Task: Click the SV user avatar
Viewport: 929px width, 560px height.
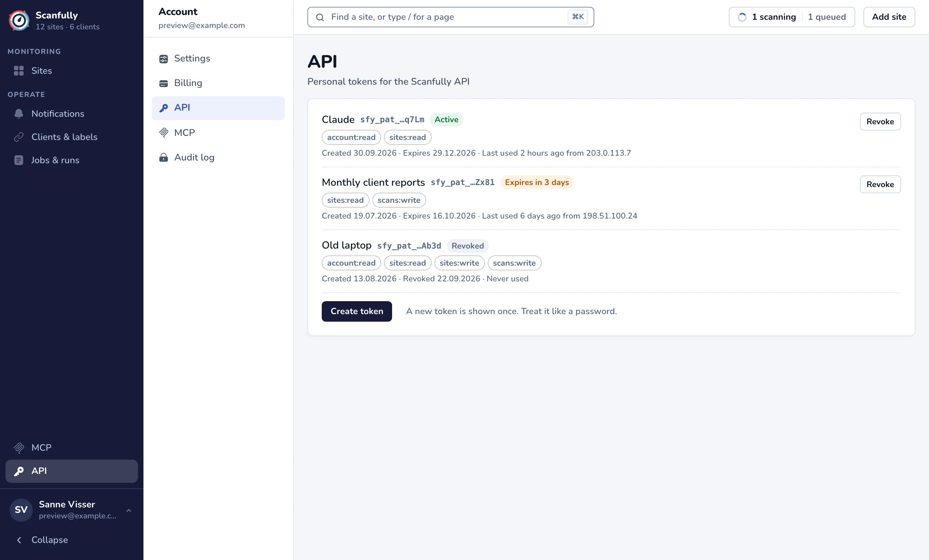Action: (21, 510)
